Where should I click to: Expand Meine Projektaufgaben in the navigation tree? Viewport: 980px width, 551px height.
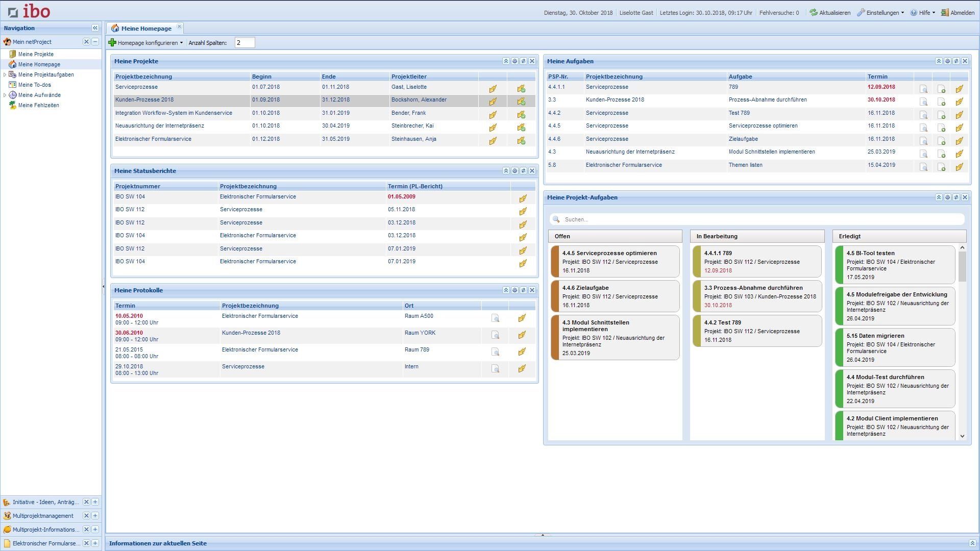[x=5, y=74]
